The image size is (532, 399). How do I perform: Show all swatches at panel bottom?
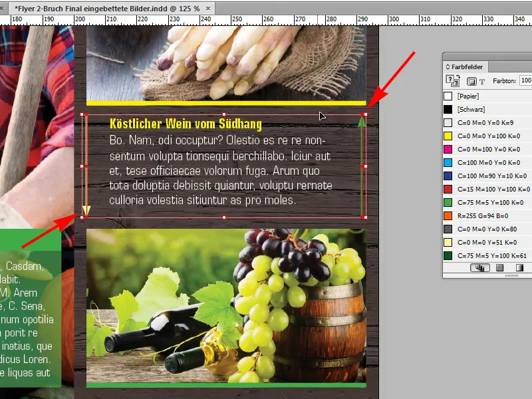(479, 268)
